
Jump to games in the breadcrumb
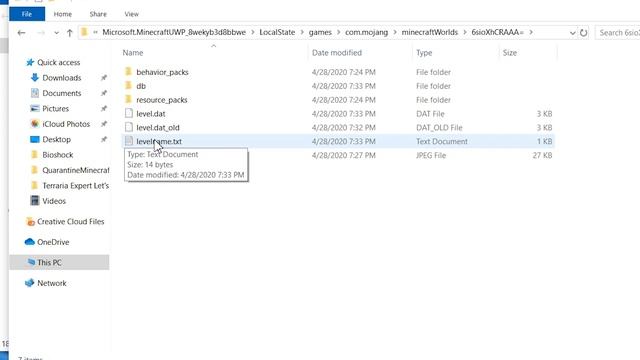pos(320,32)
